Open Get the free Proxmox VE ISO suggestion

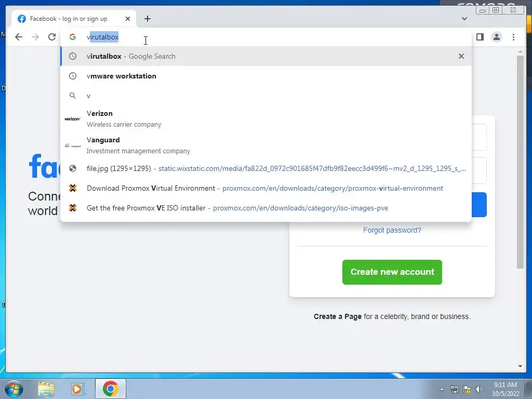click(x=266, y=208)
